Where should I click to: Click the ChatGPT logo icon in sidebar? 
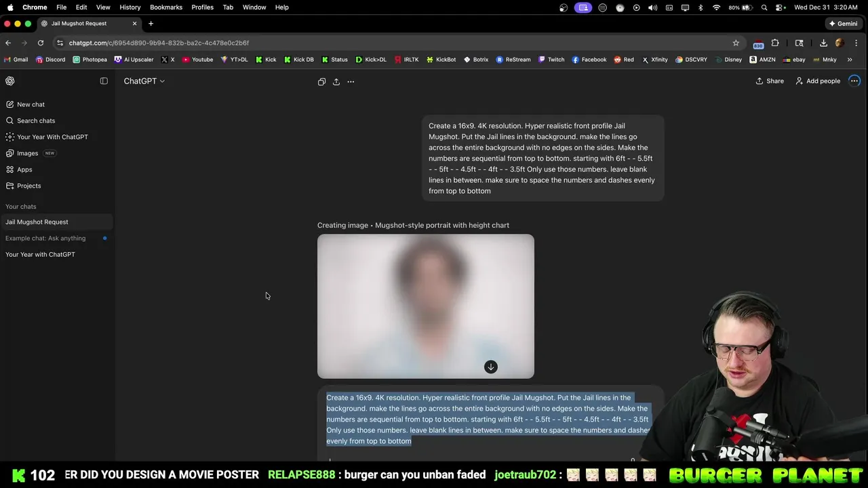pyautogui.click(x=10, y=81)
